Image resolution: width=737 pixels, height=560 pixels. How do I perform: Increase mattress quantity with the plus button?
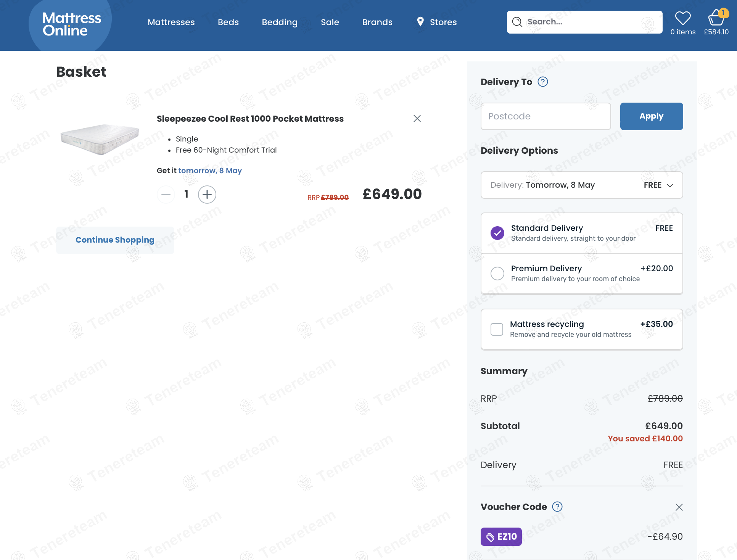207,195
